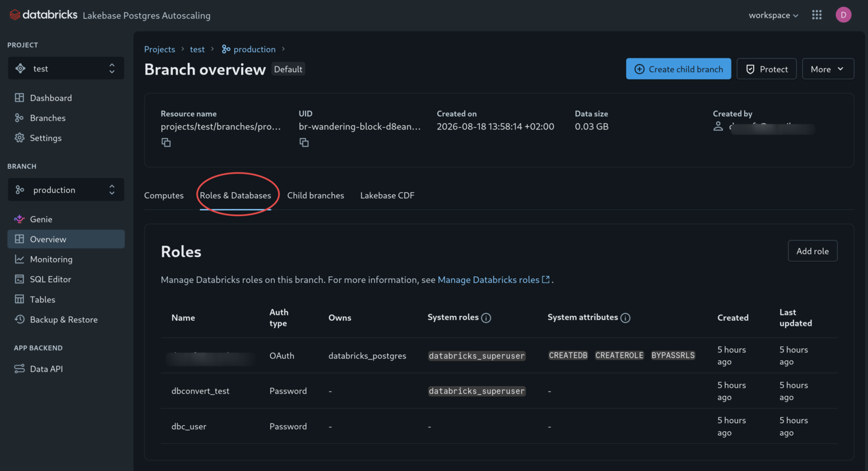This screenshot has height=471, width=868.
Task: Switch to Lakebase CDF tab
Action: pyautogui.click(x=387, y=195)
